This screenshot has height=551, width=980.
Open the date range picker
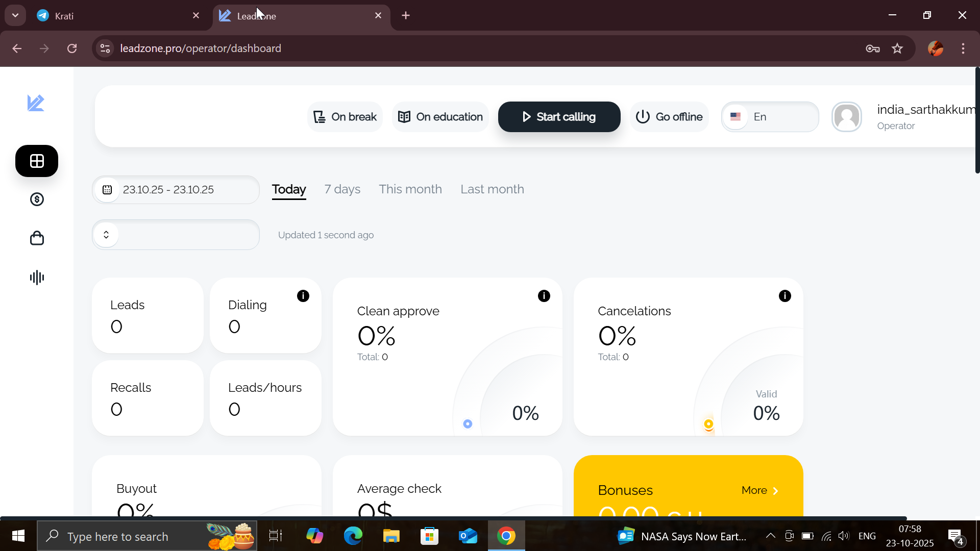pos(176,190)
